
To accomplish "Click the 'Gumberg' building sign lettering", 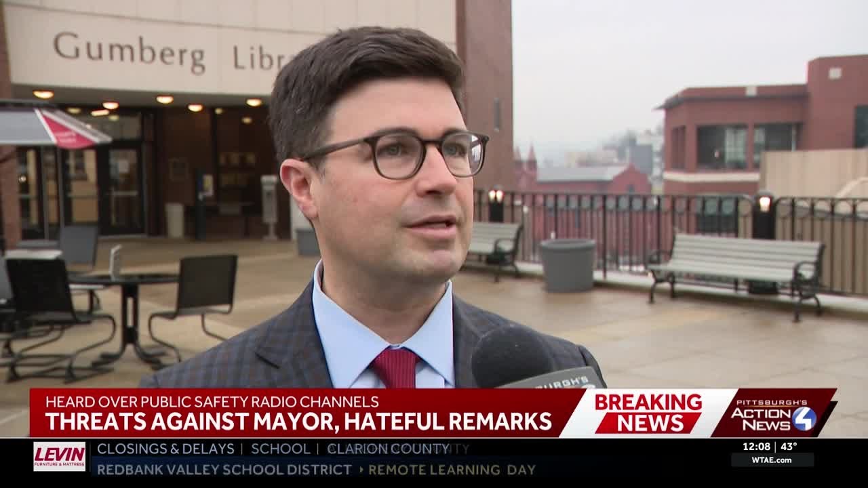I will point(130,53).
